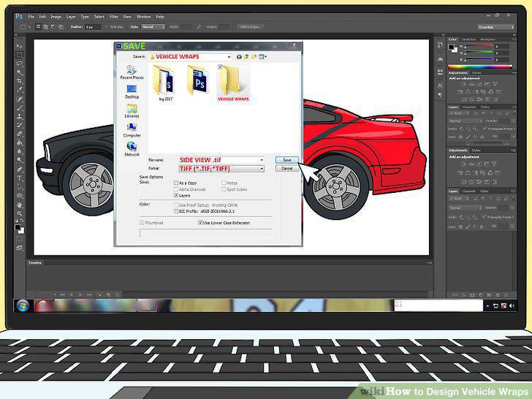Go up one folder level in Save dialog

(x=246, y=57)
